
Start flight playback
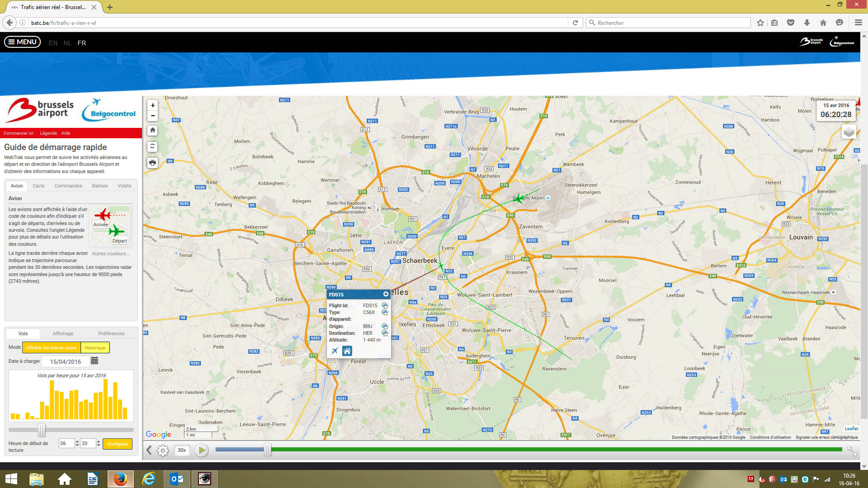[202, 450]
